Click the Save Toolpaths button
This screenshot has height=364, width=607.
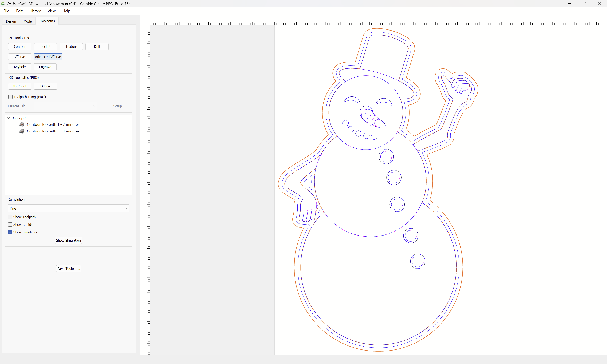point(68,269)
